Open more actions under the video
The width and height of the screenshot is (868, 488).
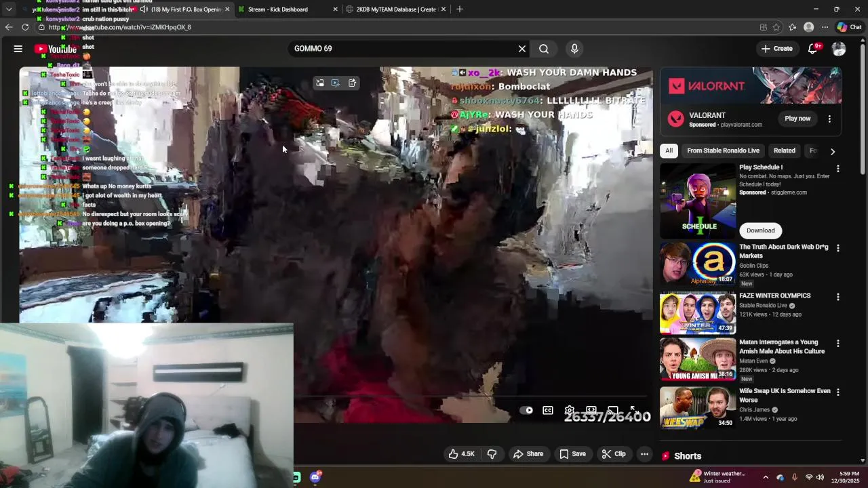tap(645, 454)
